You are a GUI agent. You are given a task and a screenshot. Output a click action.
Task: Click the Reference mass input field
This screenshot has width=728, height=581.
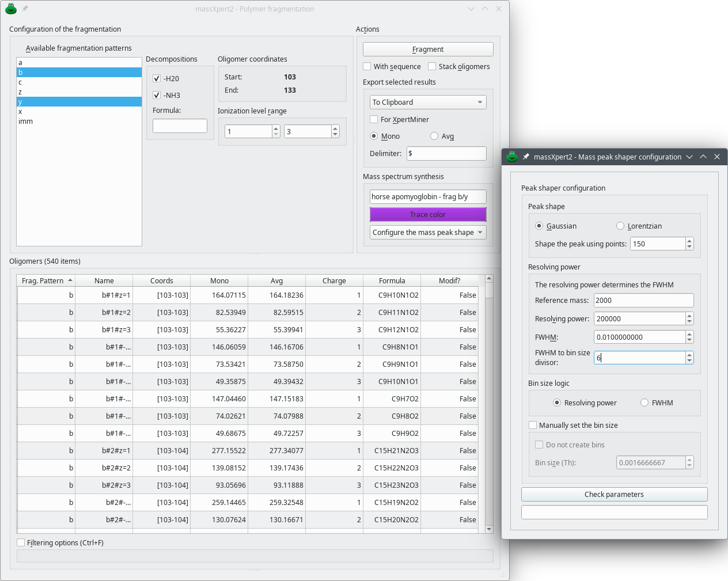click(x=643, y=301)
